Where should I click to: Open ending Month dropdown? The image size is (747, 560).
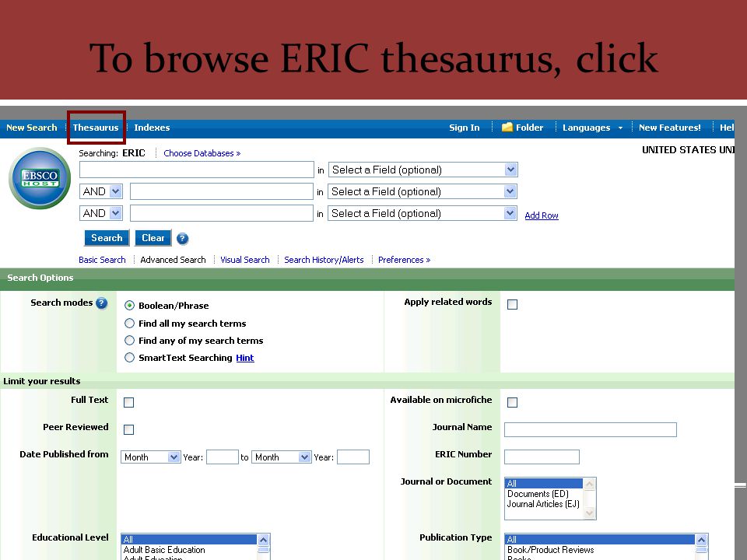(282, 457)
